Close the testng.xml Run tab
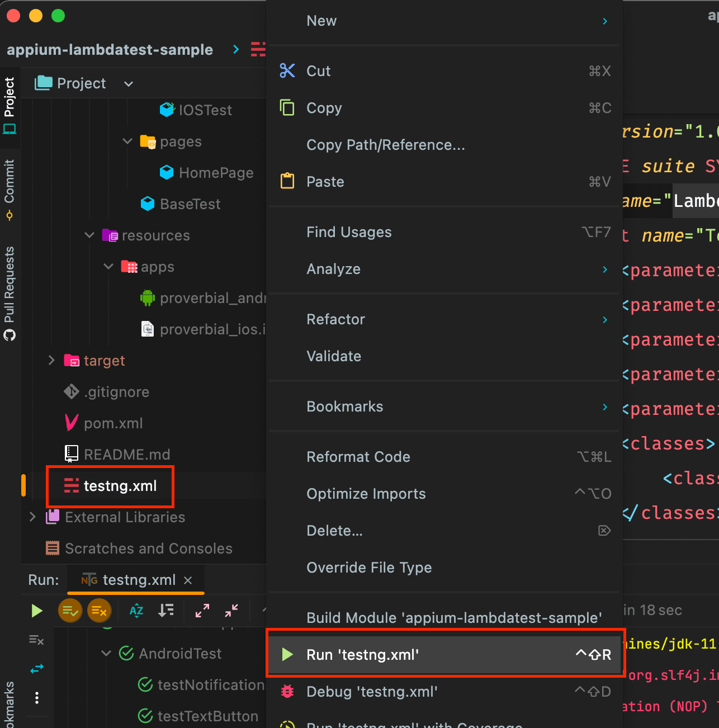The height and width of the screenshot is (728, 719). point(188,580)
